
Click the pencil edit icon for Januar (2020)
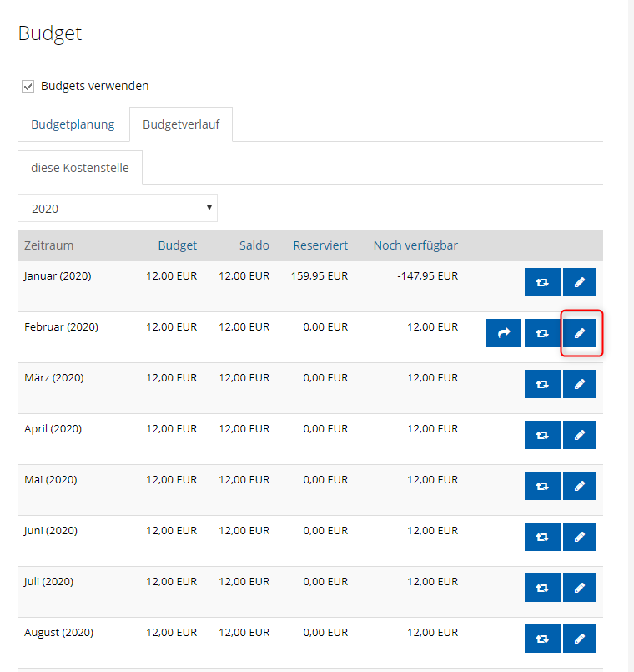[x=580, y=282]
